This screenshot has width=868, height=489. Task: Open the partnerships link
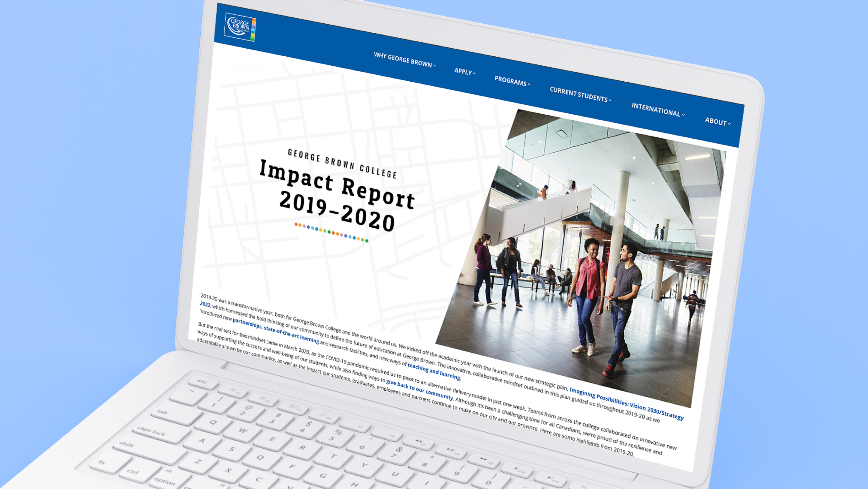247,323
